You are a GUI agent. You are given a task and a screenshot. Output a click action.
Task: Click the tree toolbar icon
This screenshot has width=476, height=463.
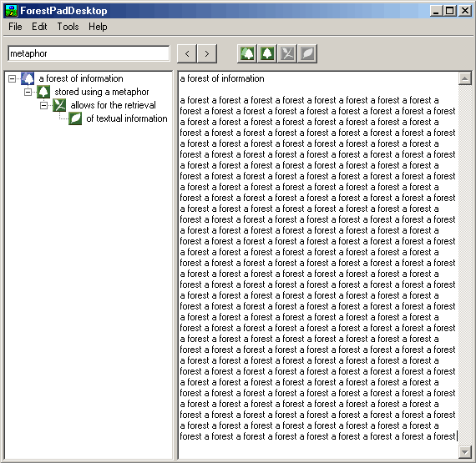(267, 53)
